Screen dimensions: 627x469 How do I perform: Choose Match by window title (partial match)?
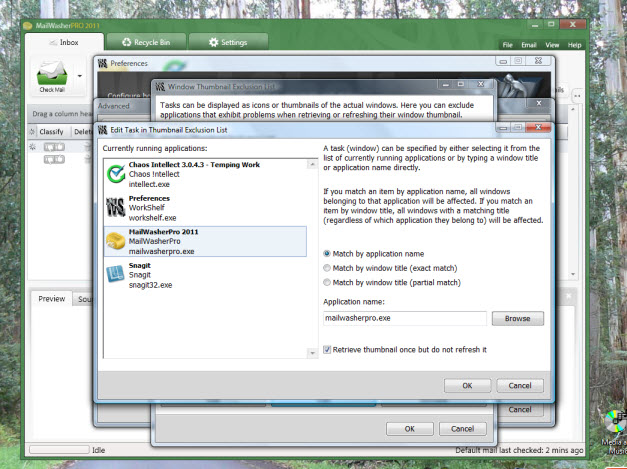[x=328, y=283]
